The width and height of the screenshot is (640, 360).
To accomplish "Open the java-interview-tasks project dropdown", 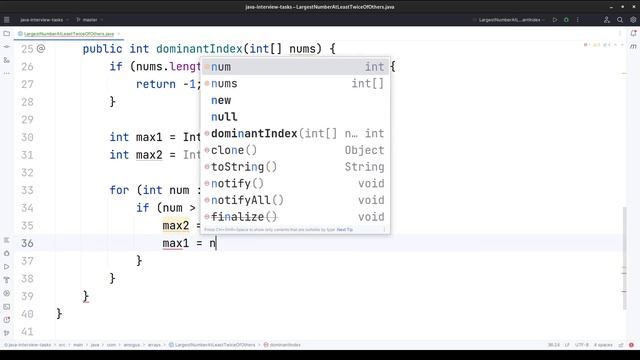I will [44, 20].
